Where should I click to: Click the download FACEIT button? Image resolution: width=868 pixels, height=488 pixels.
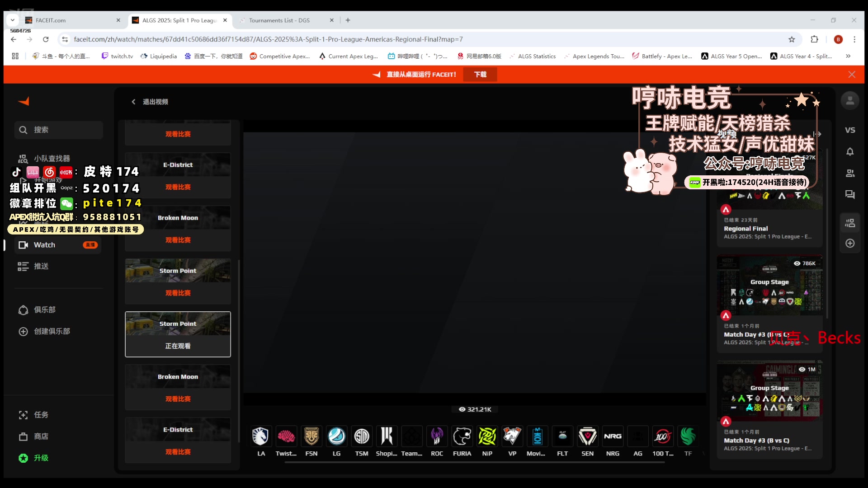480,75
